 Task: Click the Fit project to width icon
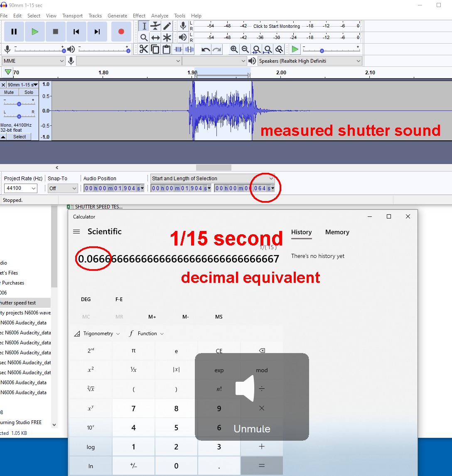[268, 49]
